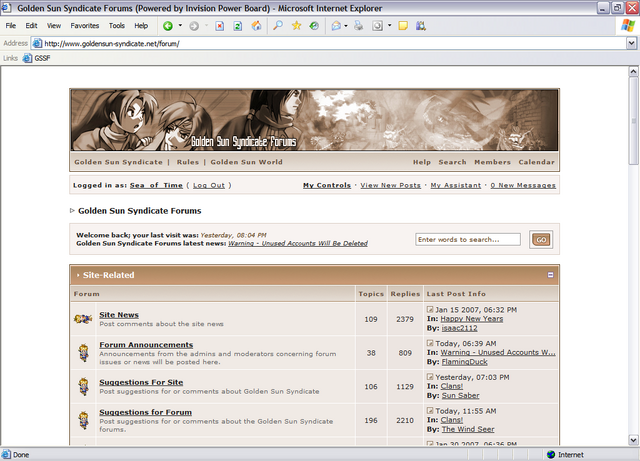This screenshot has width=640, height=461.
Task: Click the Site News forum sprite icon
Action: click(83, 319)
